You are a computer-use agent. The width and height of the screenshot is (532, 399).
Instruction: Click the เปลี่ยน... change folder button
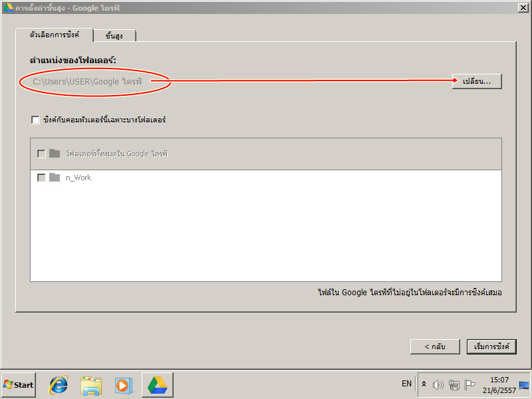point(477,81)
